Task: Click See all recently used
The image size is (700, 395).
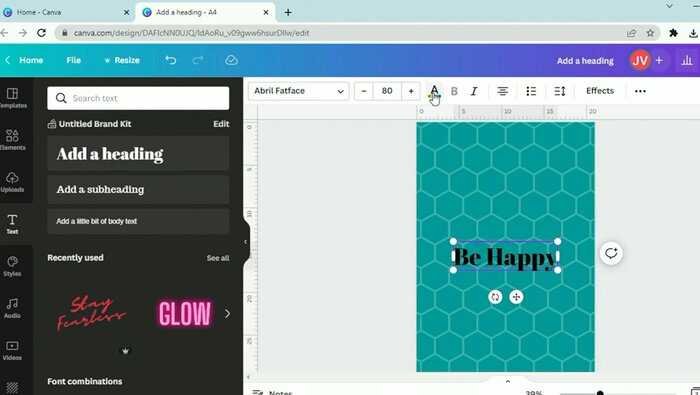Action: coord(218,258)
